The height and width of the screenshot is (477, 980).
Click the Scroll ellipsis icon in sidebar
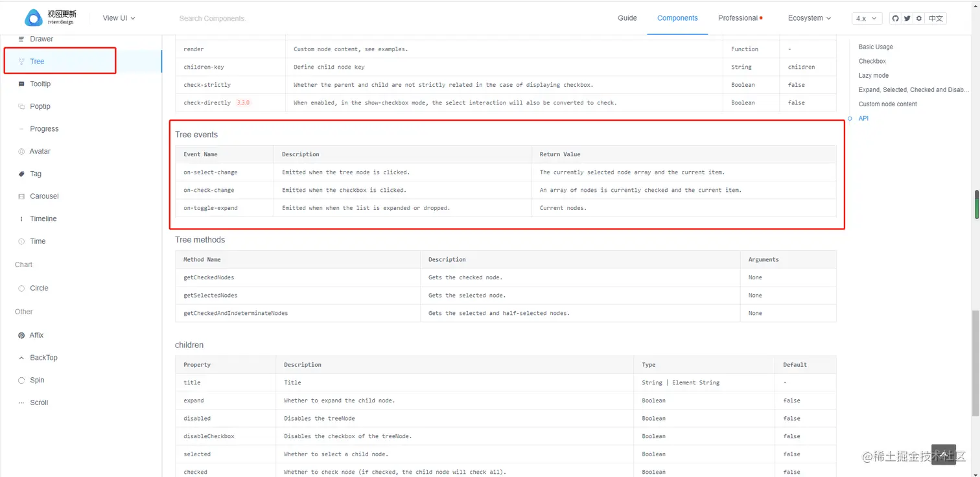tap(21, 402)
